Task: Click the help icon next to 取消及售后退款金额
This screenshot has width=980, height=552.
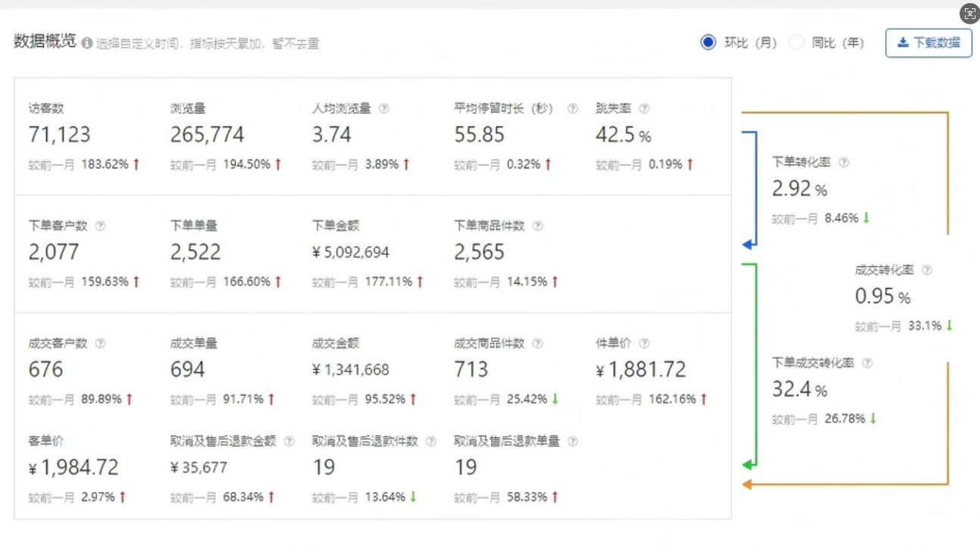Action: 289,441
